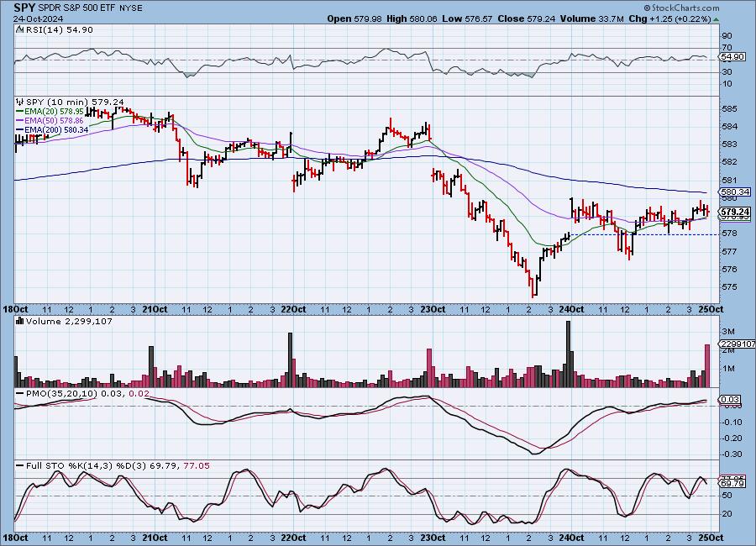Click the SPY ticker symbol in the header

coord(24,8)
